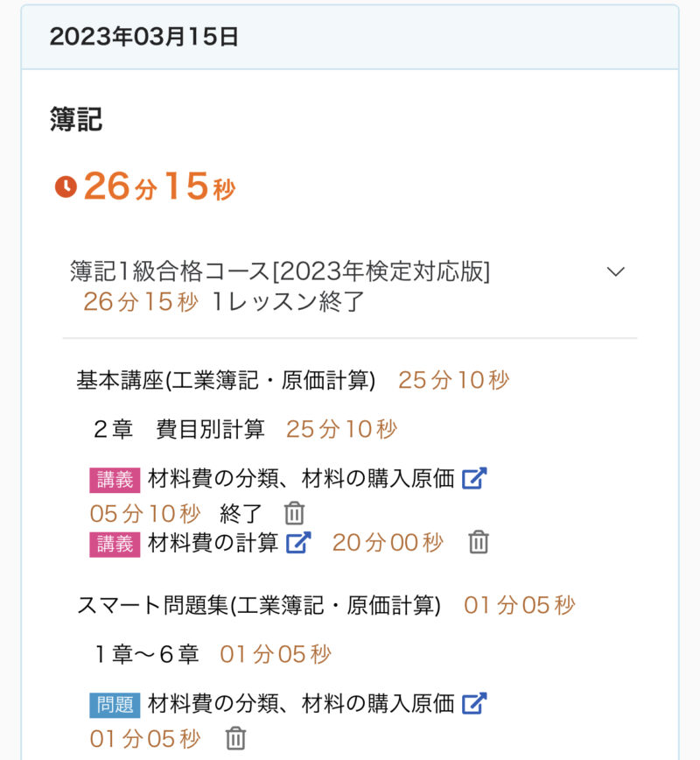This screenshot has width=700, height=760.
Task: Open external link for the 問題 item
Action: 474,703
